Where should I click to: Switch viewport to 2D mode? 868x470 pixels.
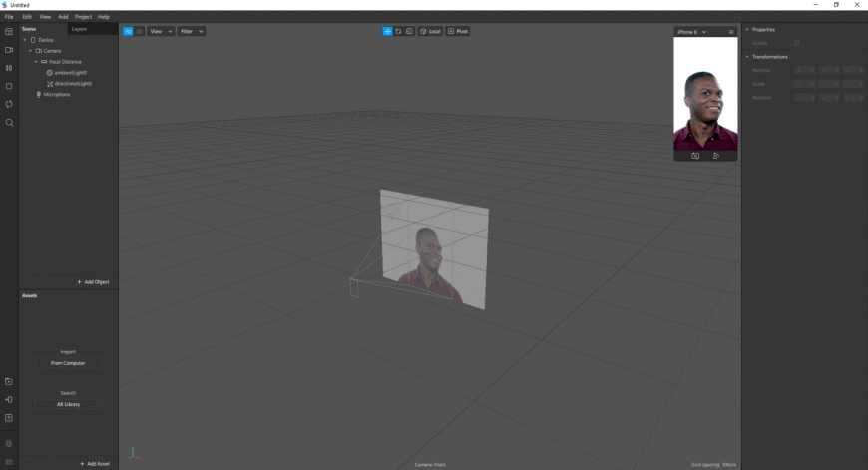point(139,32)
